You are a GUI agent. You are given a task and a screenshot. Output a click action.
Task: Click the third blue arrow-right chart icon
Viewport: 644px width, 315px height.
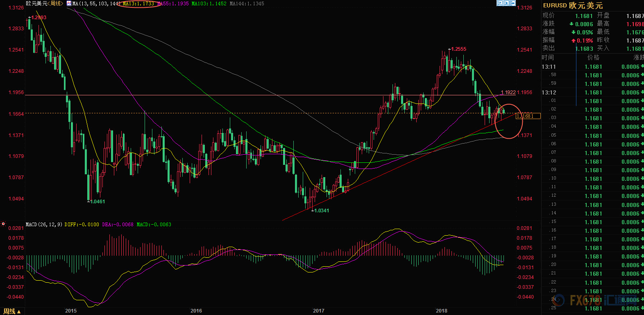(x=513, y=3)
